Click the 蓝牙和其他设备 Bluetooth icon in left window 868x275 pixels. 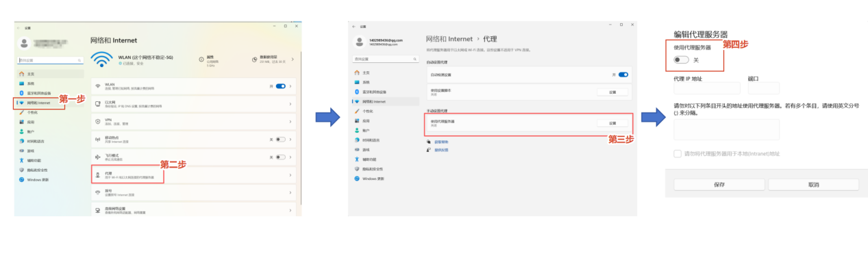pos(22,92)
